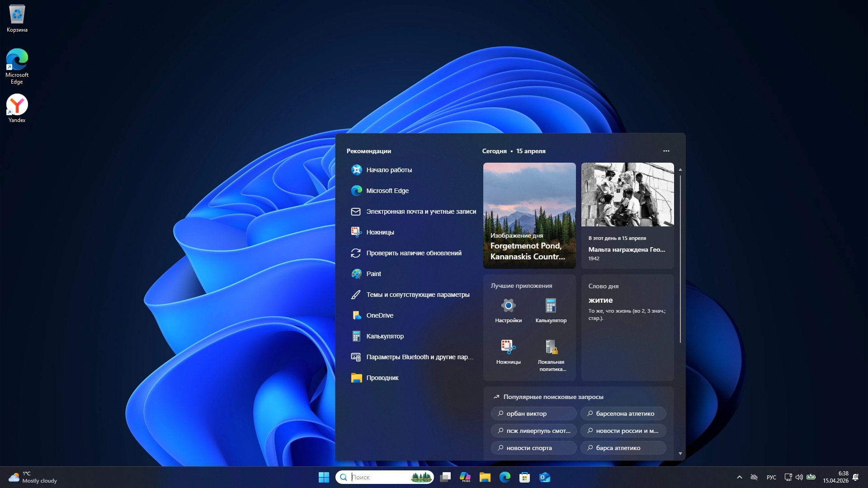
Task: Launch Outlook from the taskbar
Action: (x=544, y=477)
